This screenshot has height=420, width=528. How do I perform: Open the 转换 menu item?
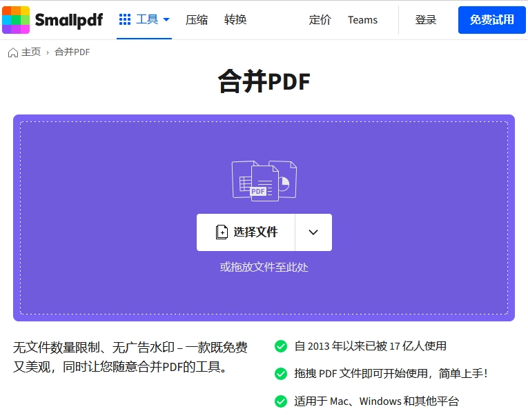(235, 20)
